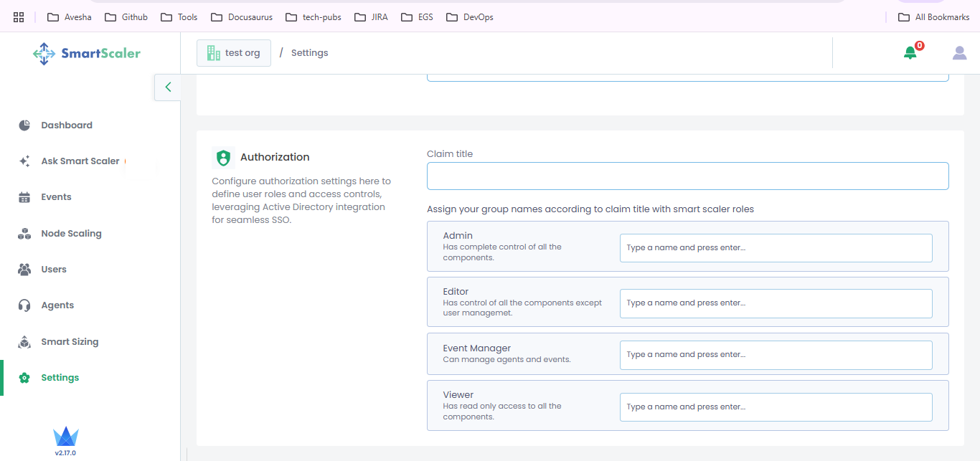Click the test org organization button
Image resolution: width=980 pixels, height=461 pixels.
click(x=234, y=53)
